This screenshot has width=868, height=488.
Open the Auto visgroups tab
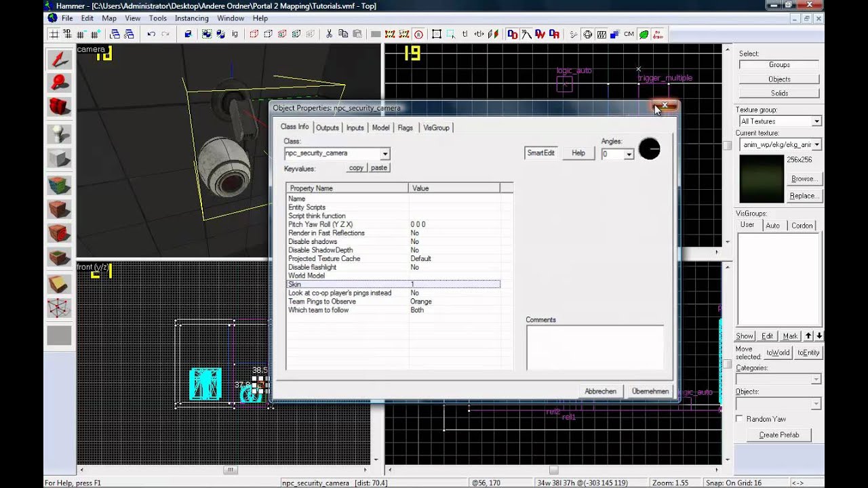pyautogui.click(x=772, y=225)
